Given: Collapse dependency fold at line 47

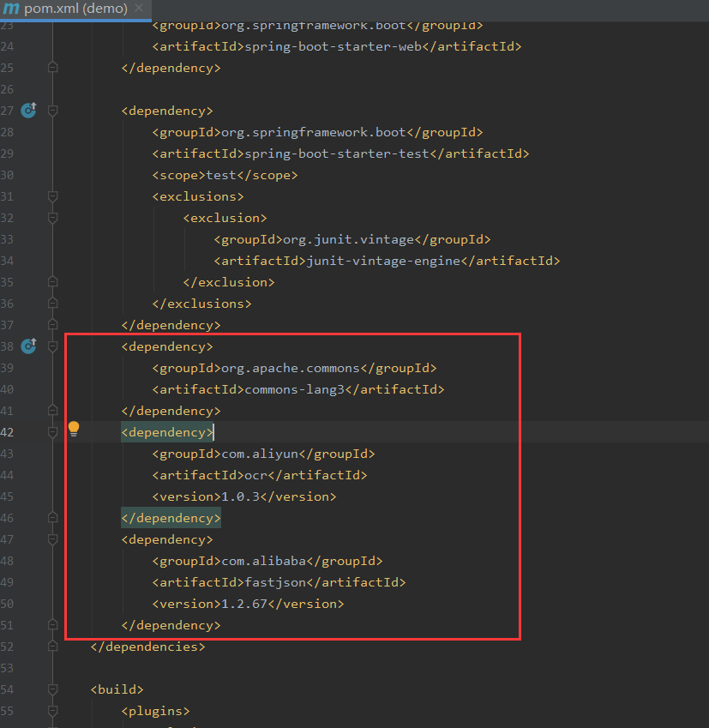Looking at the screenshot, I should coord(53,539).
